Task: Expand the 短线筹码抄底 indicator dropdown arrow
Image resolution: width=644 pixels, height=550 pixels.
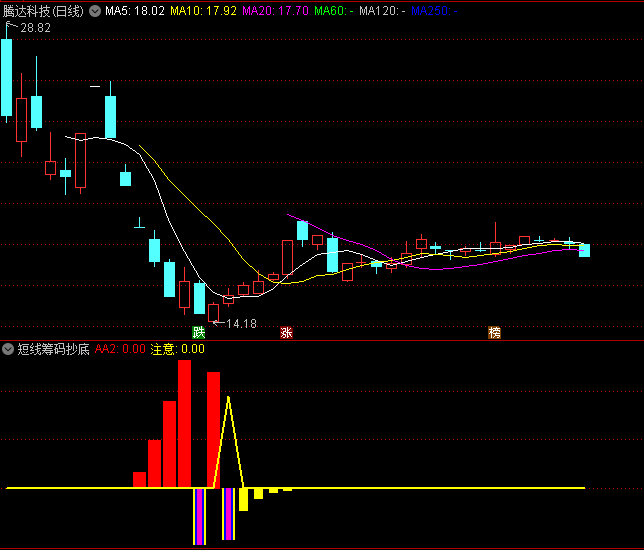Action: [x=8, y=349]
